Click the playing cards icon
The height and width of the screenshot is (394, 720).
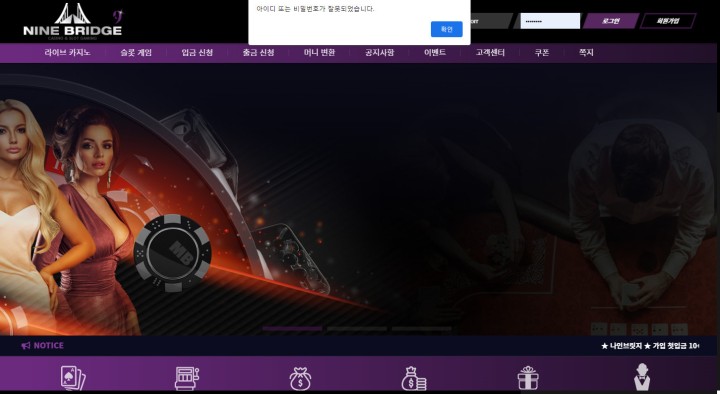[x=73, y=378]
